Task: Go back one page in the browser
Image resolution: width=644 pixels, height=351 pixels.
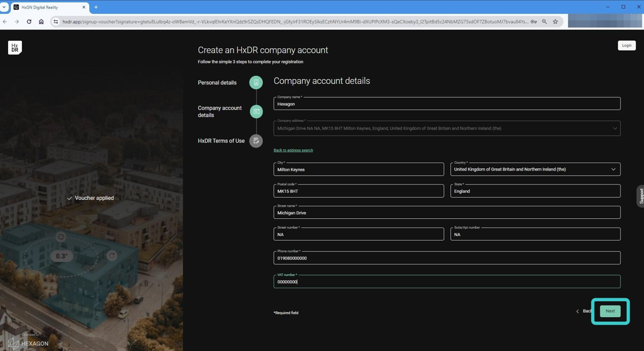Action: pos(5,22)
